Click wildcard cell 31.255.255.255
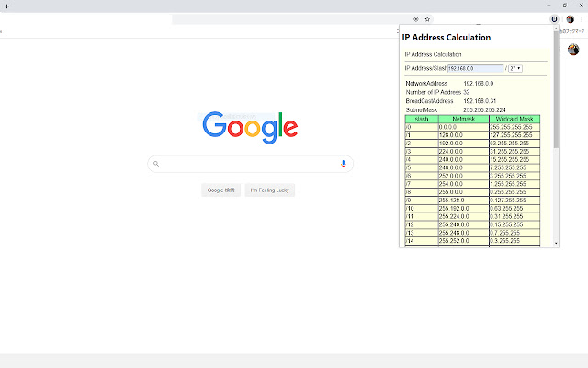This screenshot has height=368, width=588. coord(514,152)
